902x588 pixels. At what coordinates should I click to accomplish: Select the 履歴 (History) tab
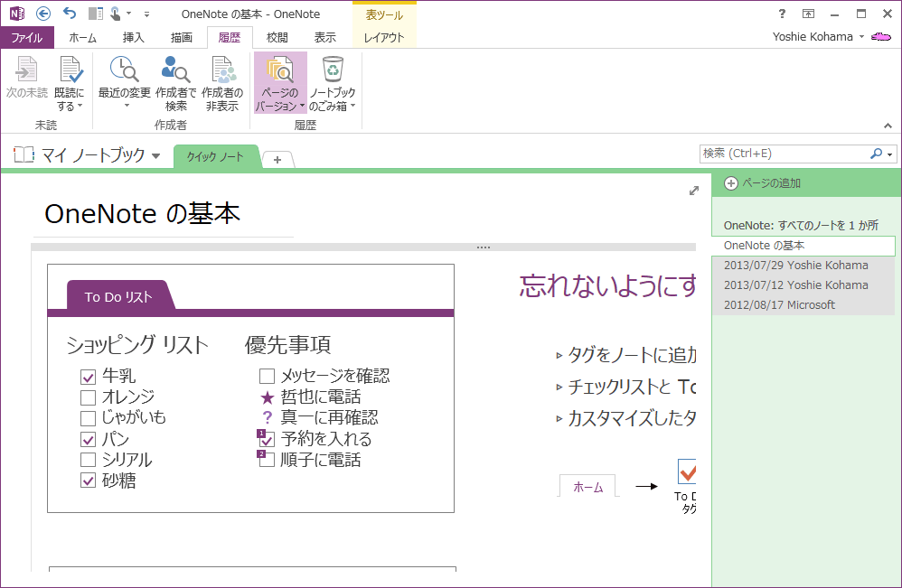[x=230, y=37]
